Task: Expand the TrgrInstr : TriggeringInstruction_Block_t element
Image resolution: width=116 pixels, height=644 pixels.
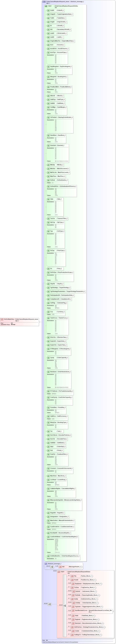Action: pos(103,606)
